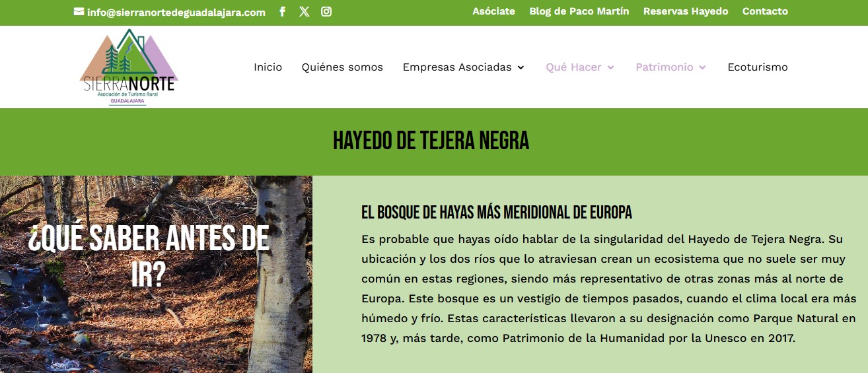This screenshot has width=868, height=373.
Task: Go to Reservas Hayedo
Action: (685, 11)
